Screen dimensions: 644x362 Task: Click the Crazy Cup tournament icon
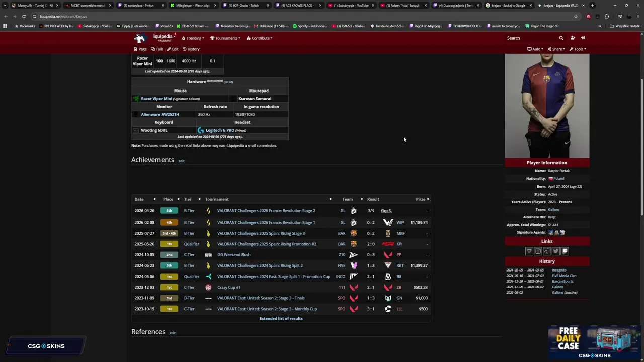coord(208,287)
